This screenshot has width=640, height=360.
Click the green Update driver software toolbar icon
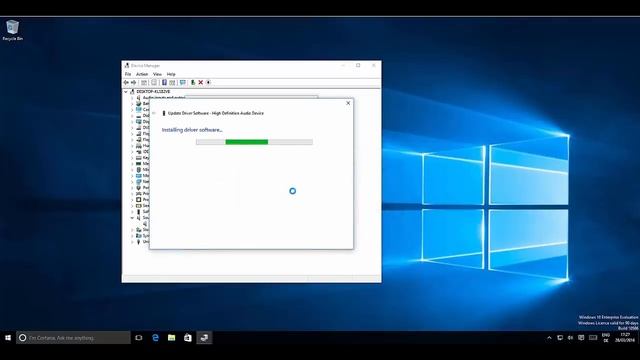[x=193, y=82]
